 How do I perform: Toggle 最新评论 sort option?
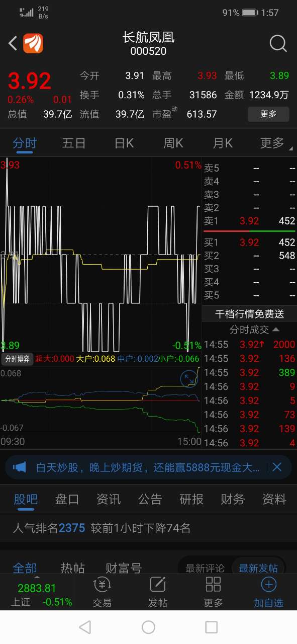tap(205, 568)
